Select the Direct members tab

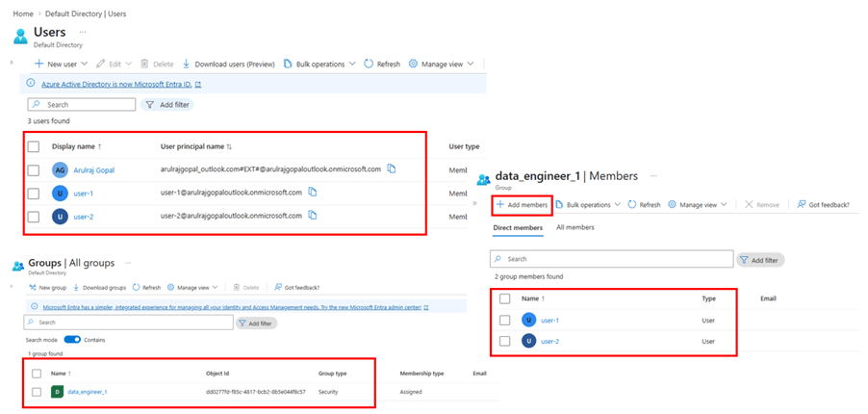[x=518, y=227]
